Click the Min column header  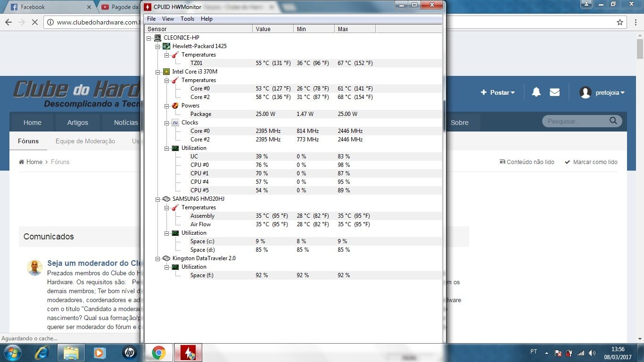click(x=314, y=29)
